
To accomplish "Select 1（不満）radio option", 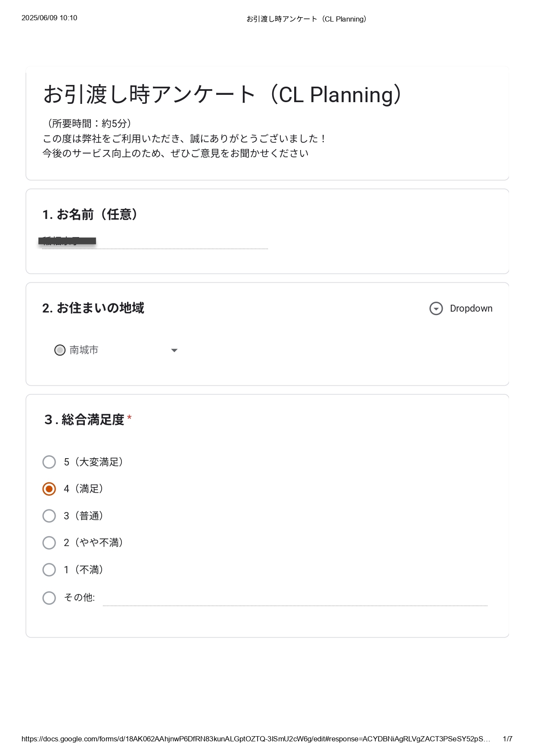I will point(49,570).
